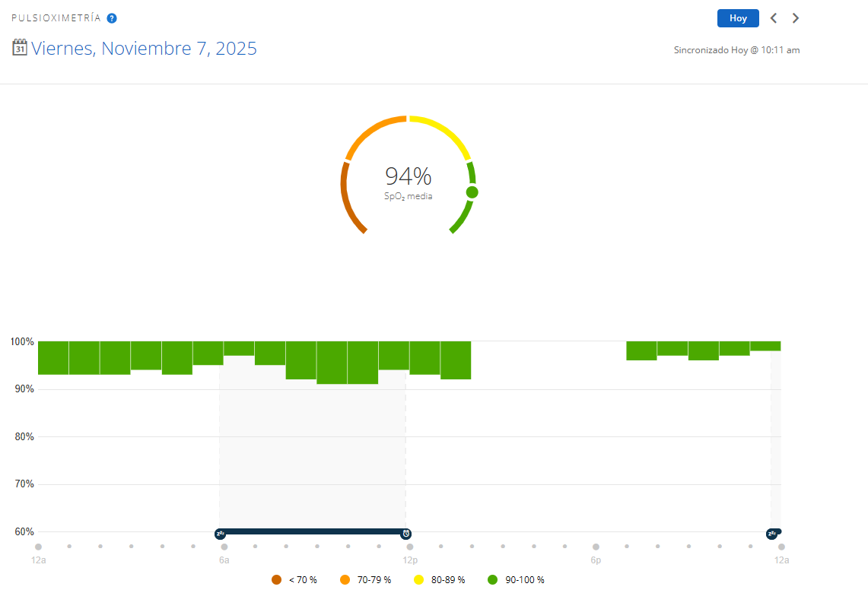
Task: Toggle the 70-79 % legend item
Action: coord(366,580)
